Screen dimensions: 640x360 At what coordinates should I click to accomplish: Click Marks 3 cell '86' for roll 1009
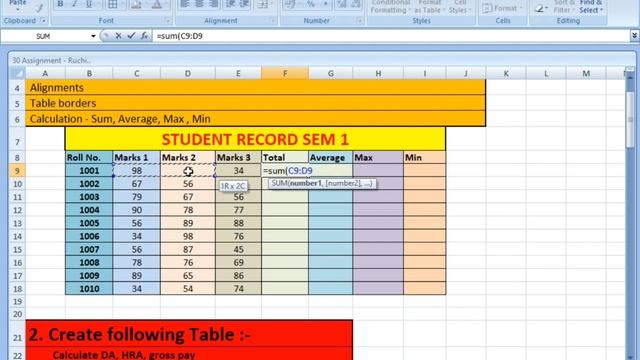(238, 276)
